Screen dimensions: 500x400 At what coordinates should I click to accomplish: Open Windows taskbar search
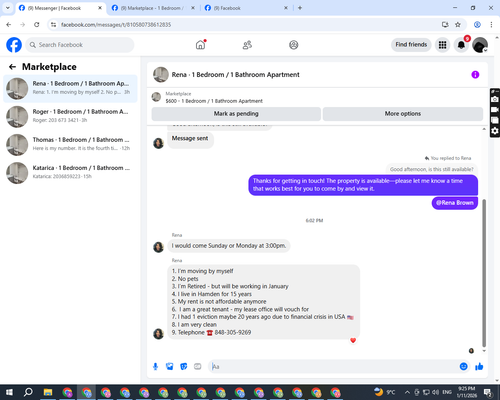pos(28,392)
